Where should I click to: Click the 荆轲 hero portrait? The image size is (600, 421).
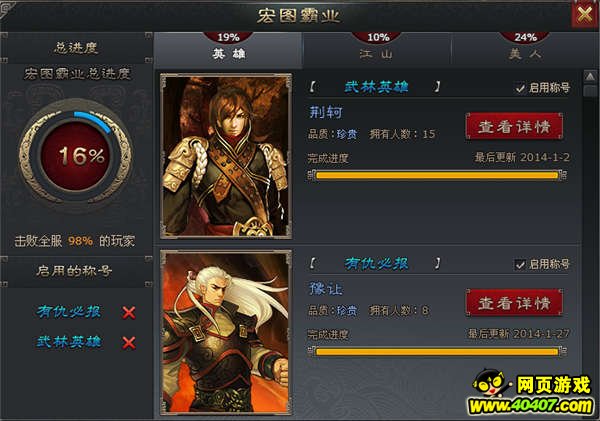pos(226,156)
